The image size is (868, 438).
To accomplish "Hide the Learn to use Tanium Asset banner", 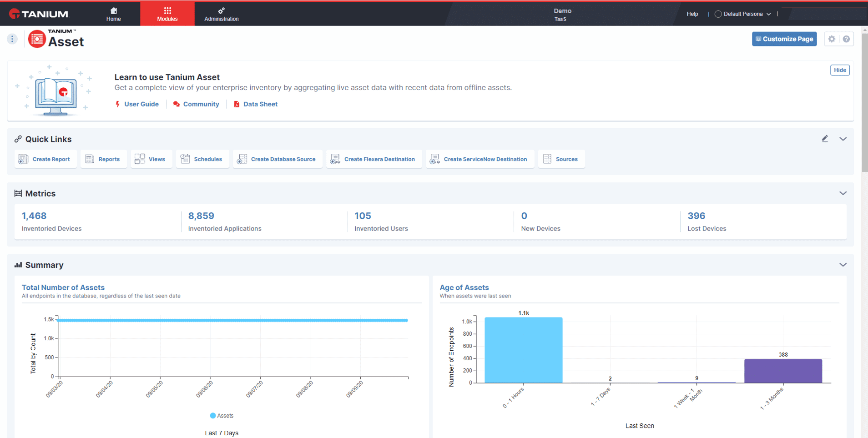I will (x=840, y=70).
